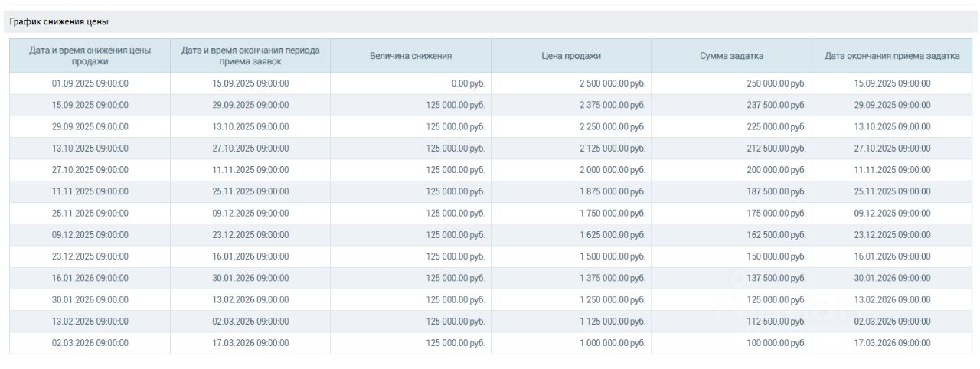
Task: Select the sale price 1 750 000.00 руб.
Action: pos(612,213)
